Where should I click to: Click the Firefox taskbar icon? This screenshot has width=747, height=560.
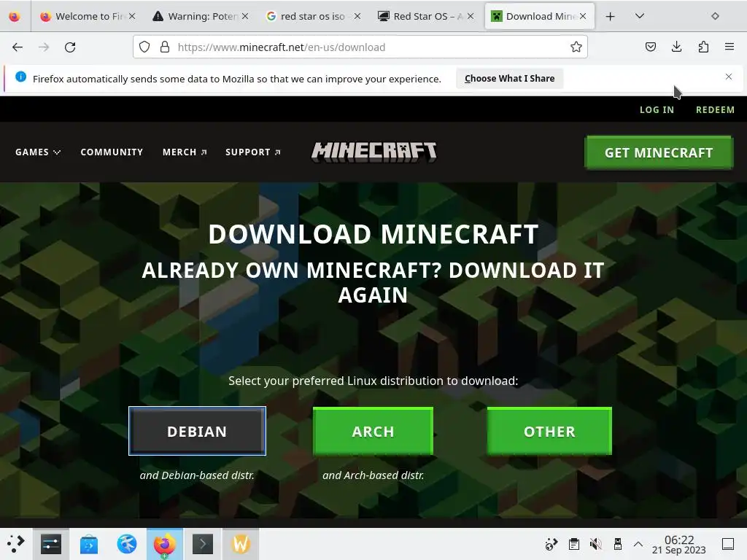(165, 544)
